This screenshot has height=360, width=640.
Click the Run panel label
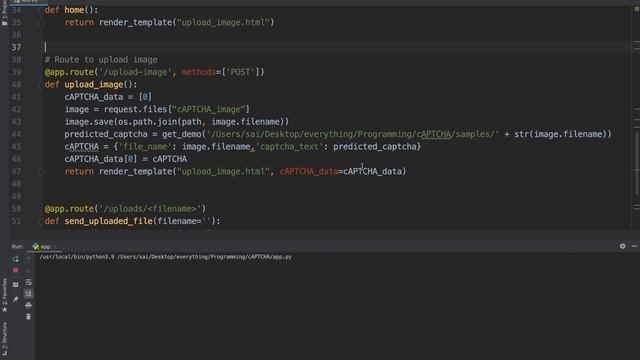(x=17, y=247)
